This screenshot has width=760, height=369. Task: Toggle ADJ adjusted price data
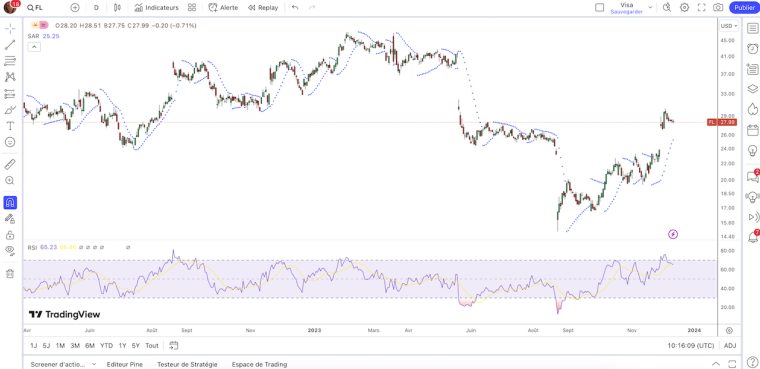(x=729, y=346)
